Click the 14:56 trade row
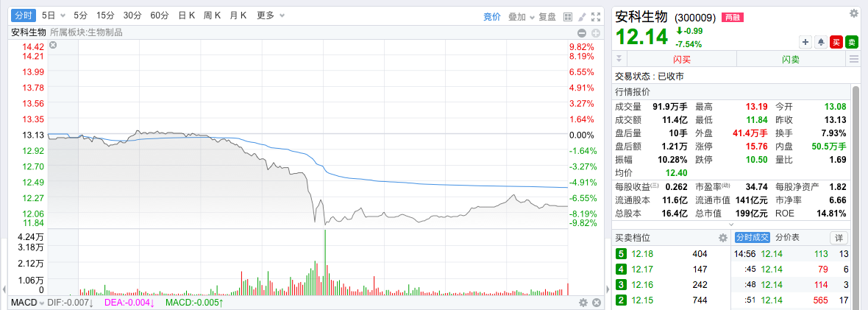868x310 pixels. point(791,254)
